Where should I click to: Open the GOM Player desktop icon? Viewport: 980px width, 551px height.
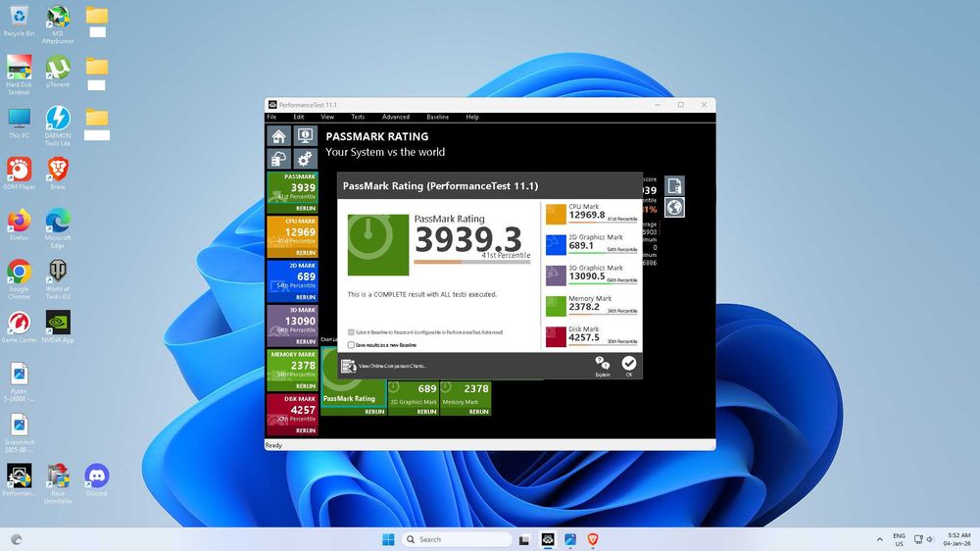point(19,174)
